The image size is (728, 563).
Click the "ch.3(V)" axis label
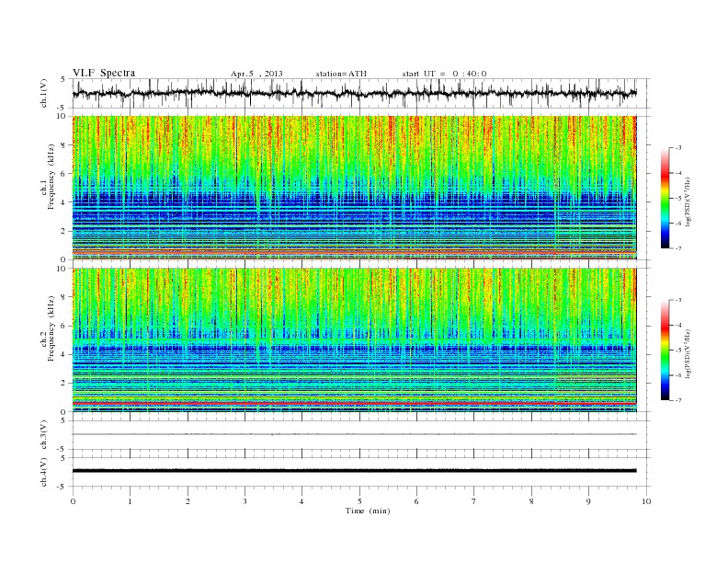coord(44,435)
